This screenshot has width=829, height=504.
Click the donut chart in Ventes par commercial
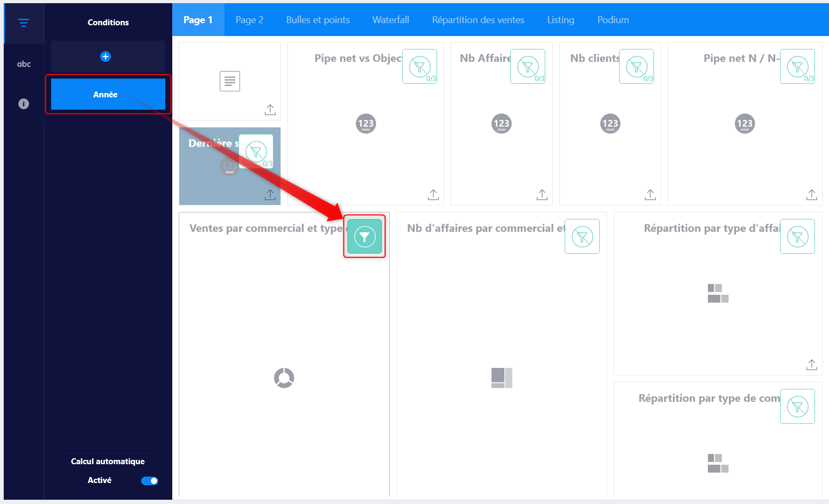coord(284,378)
